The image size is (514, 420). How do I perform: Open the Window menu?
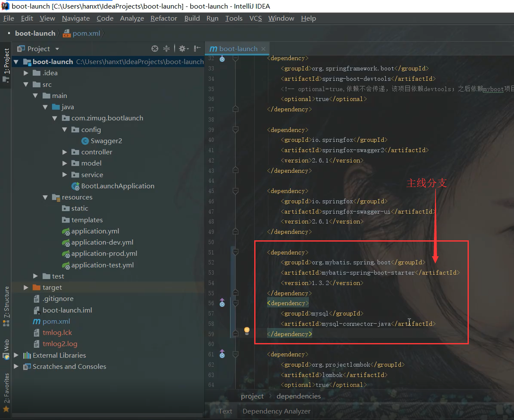[281, 18]
